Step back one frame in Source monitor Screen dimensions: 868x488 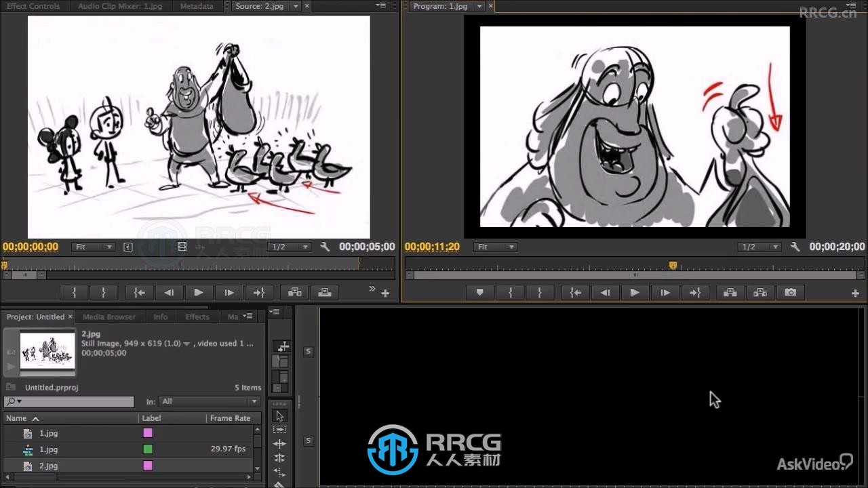(x=169, y=293)
